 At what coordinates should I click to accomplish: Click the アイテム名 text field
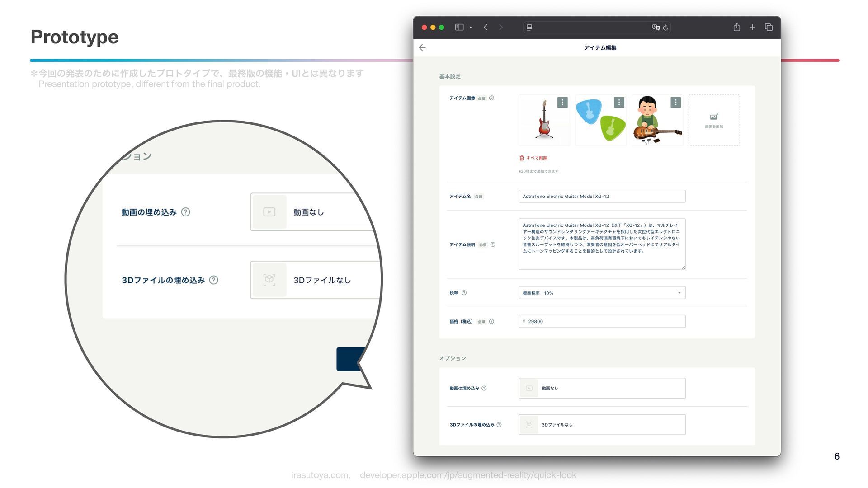tap(602, 196)
